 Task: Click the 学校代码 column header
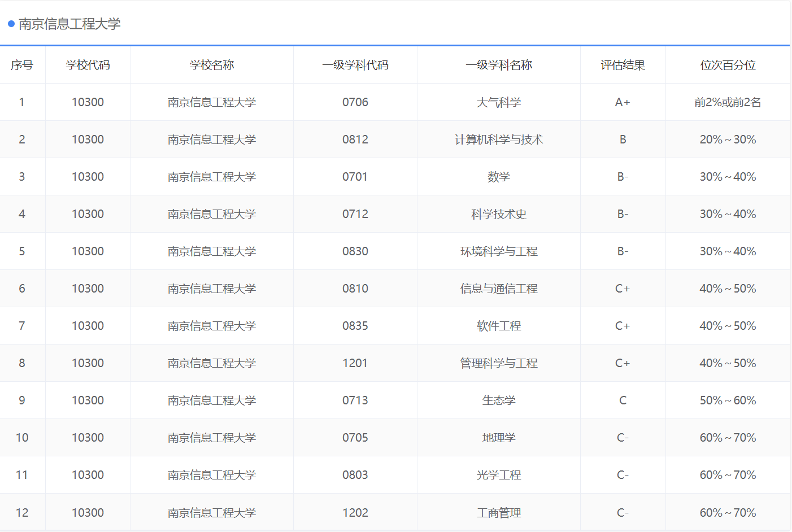point(88,65)
